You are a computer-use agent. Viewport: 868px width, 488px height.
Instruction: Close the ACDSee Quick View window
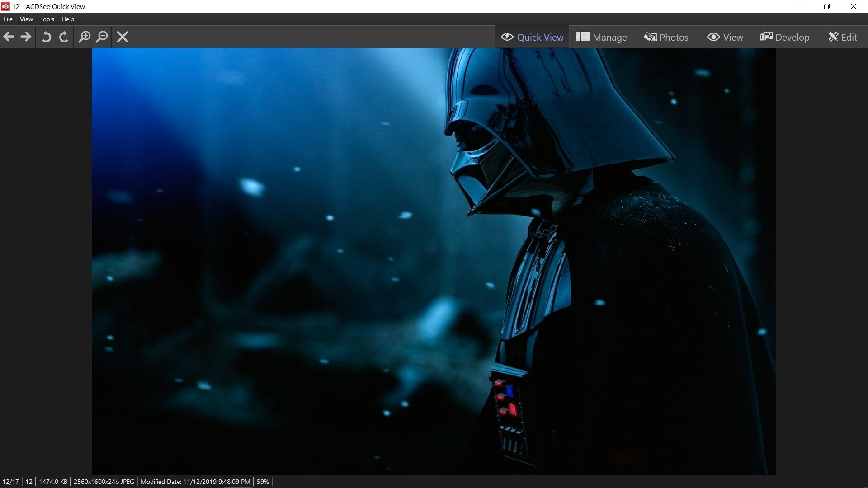click(854, 6)
